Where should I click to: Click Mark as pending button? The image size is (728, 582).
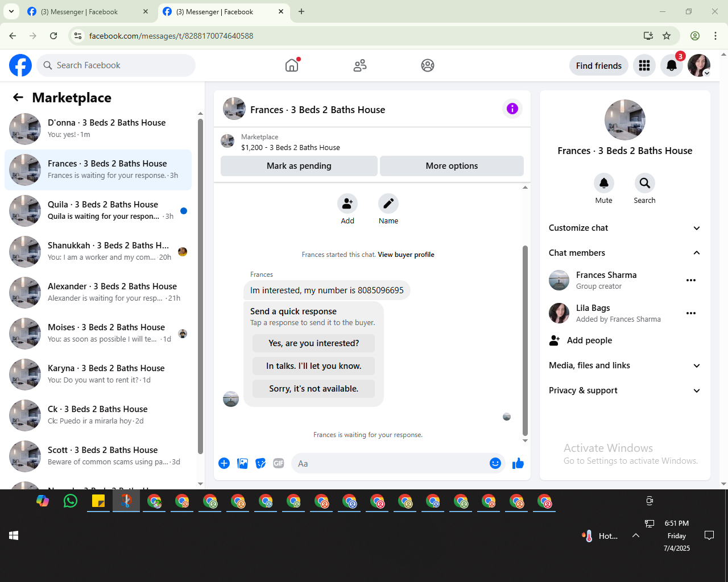299,166
